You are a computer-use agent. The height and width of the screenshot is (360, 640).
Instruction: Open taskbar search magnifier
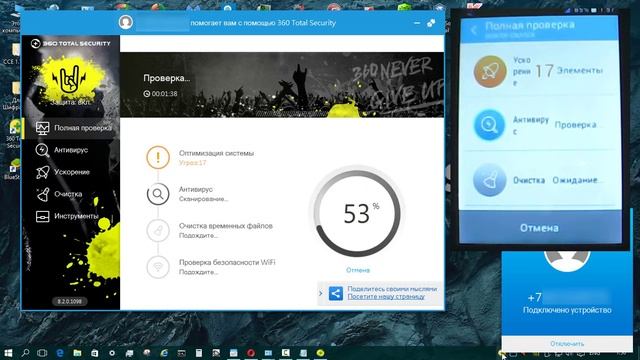[25, 353]
